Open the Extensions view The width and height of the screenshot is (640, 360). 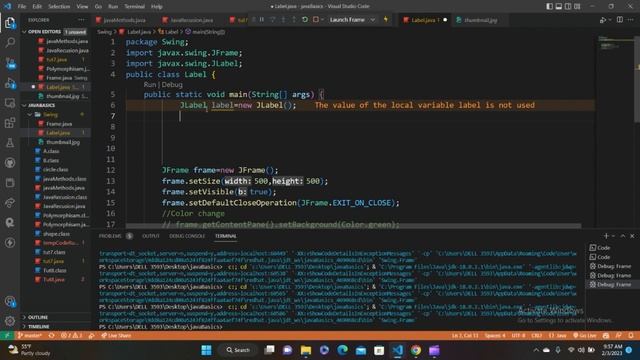click(10, 123)
